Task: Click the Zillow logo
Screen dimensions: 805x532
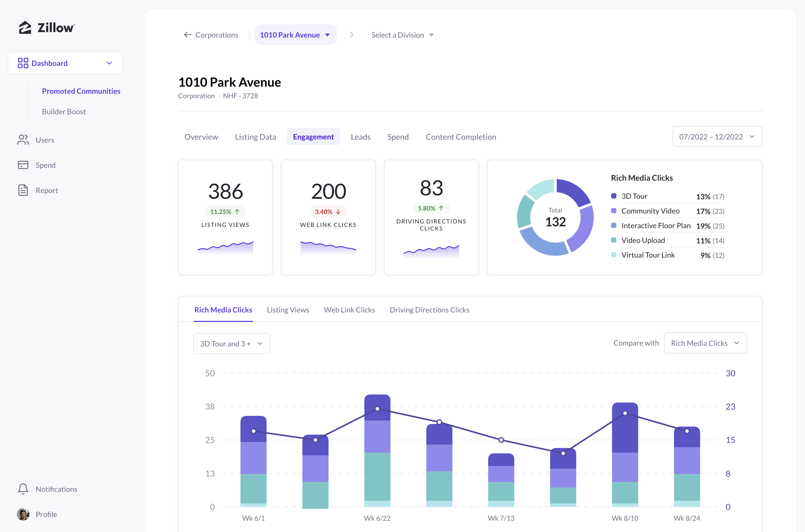Action: 47,28
